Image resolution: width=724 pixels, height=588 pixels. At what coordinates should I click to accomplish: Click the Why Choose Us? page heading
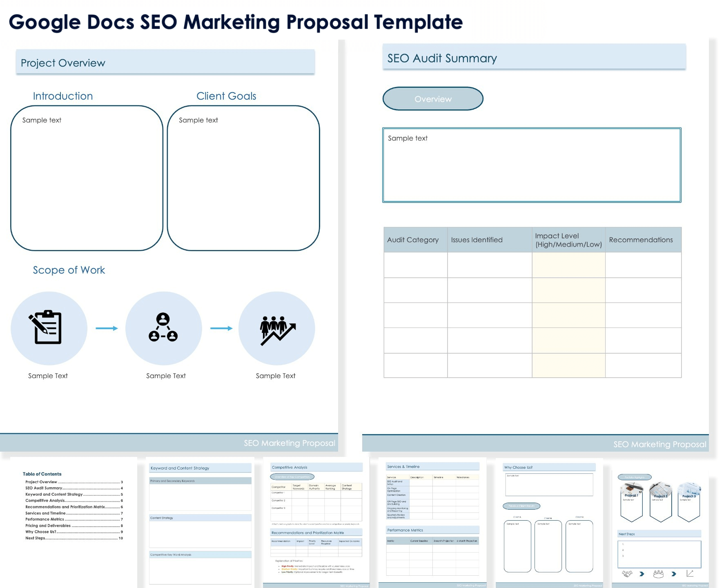coord(549,467)
